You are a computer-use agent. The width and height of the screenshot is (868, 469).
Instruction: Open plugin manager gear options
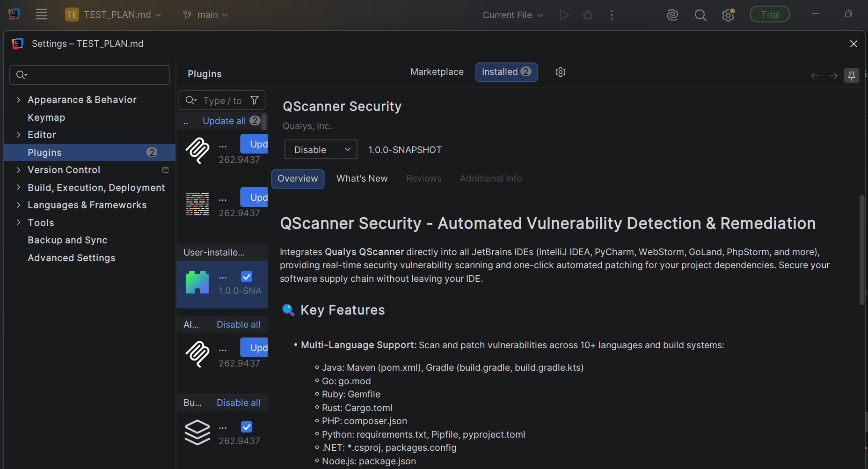(561, 72)
